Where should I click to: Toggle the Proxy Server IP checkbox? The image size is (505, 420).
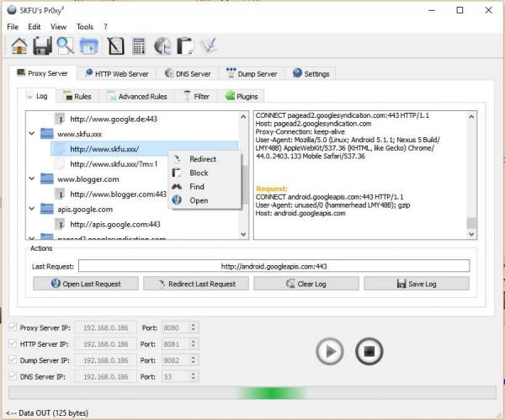point(12,327)
